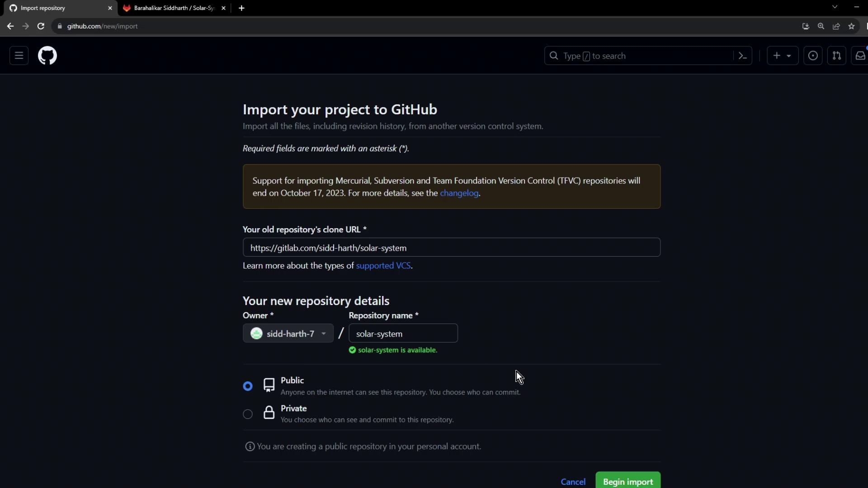Bookmark page with the star icon

coord(852,26)
